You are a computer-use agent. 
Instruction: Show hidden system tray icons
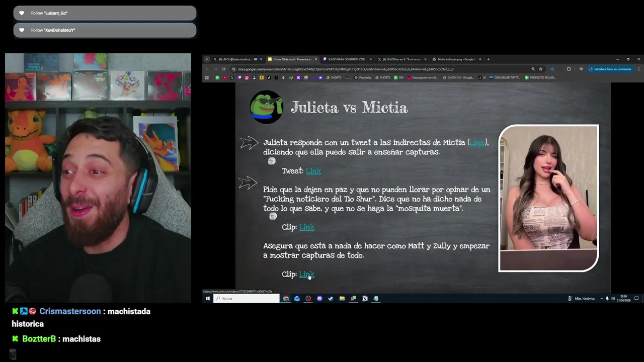click(x=602, y=299)
